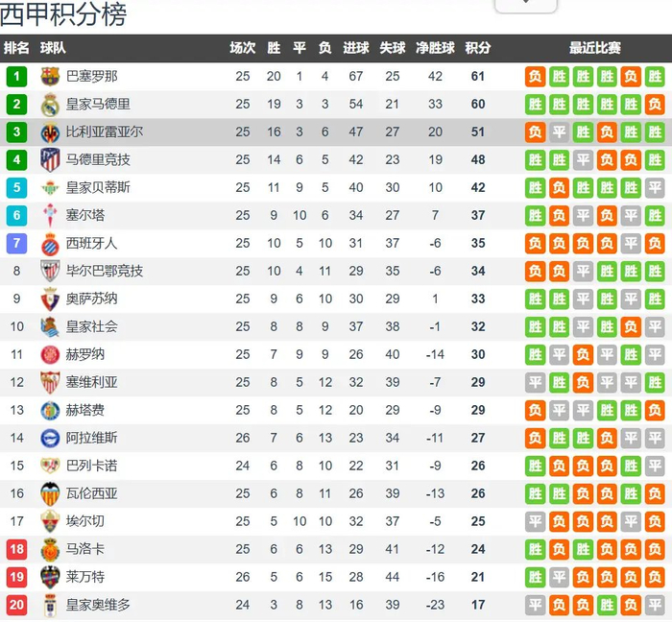
Task: Click the Getafe (赫塔费) team crest
Action: point(51,411)
